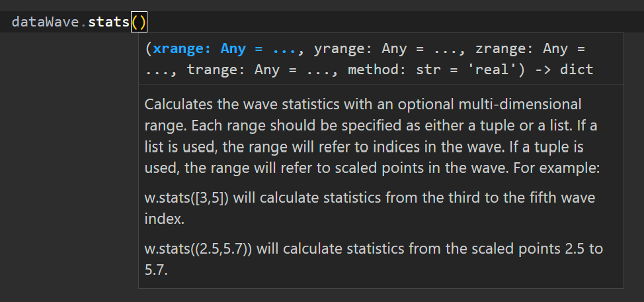Click the dataWave variable in the code line
This screenshot has width=644, height=302.
[x=46, y=22]
